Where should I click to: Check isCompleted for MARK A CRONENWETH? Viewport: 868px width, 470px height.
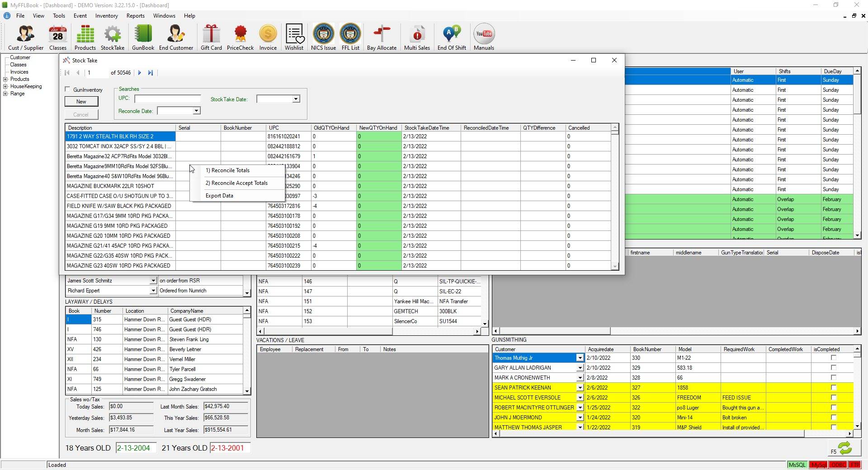[x=834, y=378]
